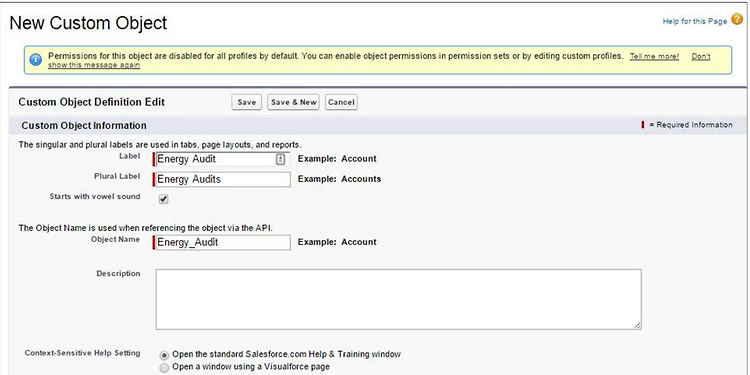
Task: Click the Object Name field with Energy_Audit
Action: [222, 242]
